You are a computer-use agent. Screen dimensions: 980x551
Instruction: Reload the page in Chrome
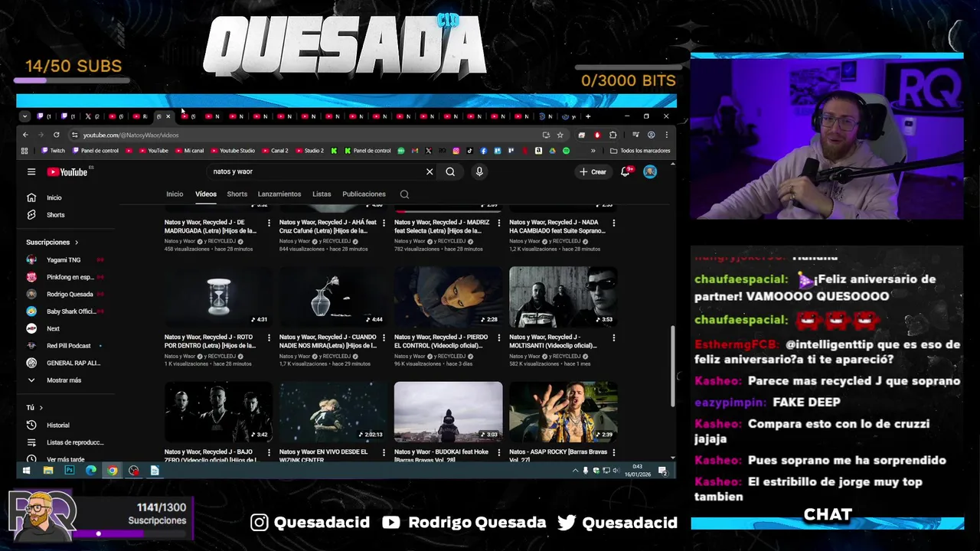[56, 135]
